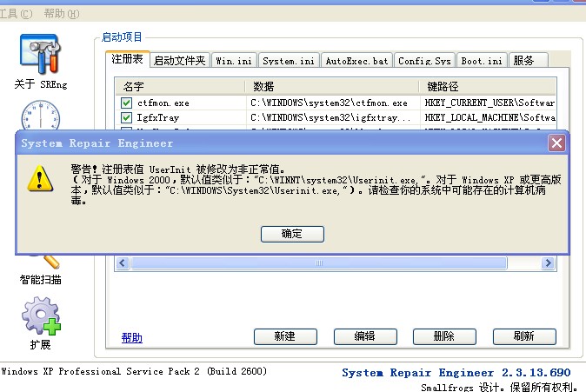Viewport: 586px width, 392px height.
Task: Click the horizontal scrollbar left arrow
Action: [123, 263]
